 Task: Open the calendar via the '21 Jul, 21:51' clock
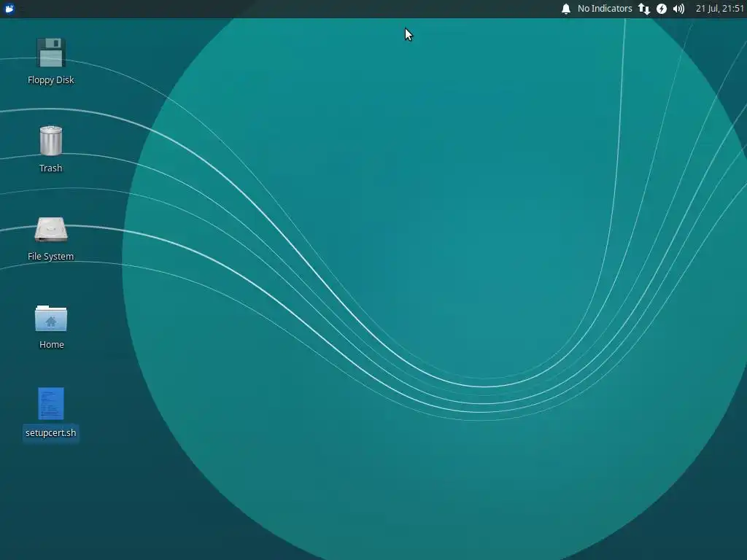point(719,9)
